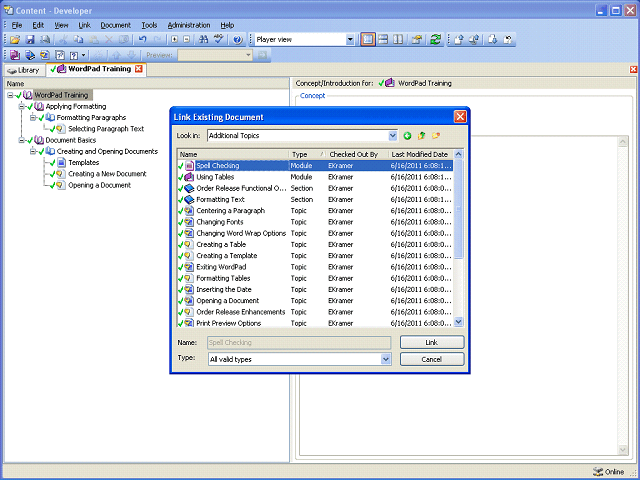Click the Name field showing Spell Checking

pyautogui.click(x=299, y=342)
